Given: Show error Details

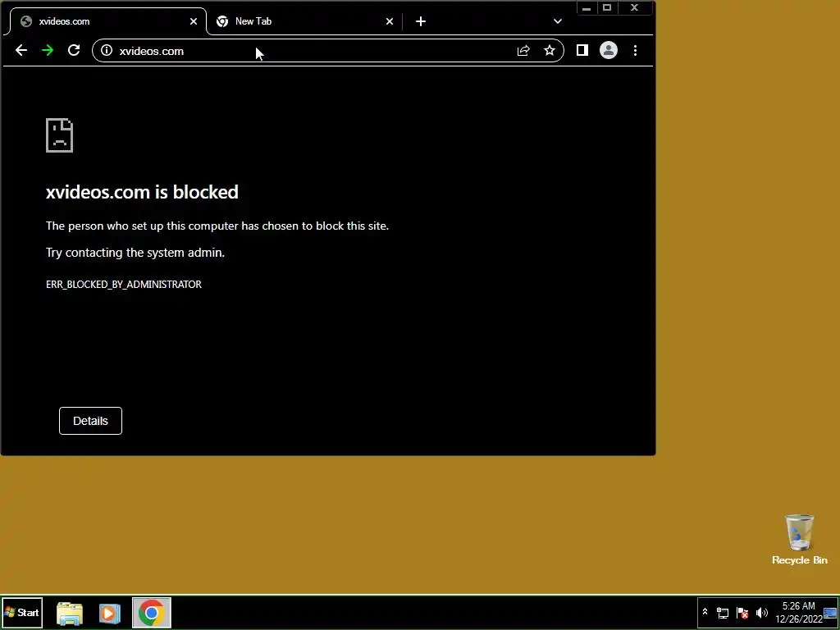Looking at the screenshot, I should tap(90, 421).
